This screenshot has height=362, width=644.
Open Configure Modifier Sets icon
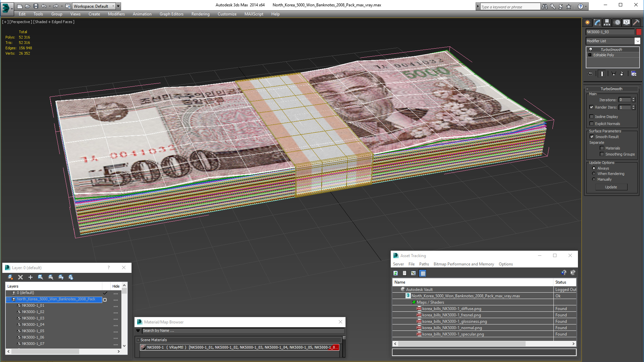tap(634, 74)
